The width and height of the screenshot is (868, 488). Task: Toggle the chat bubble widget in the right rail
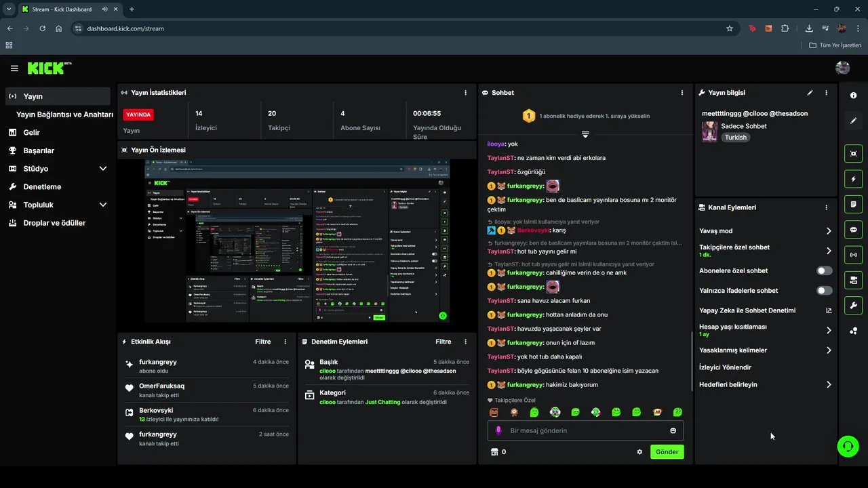(x=854, y=230)
